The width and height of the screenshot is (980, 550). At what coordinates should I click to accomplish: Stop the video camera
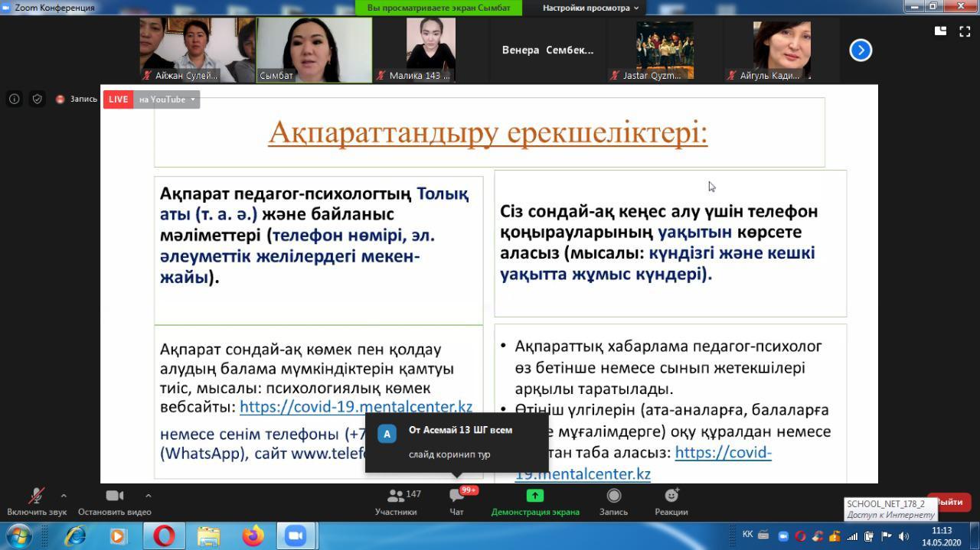click(x=115, y=496)
